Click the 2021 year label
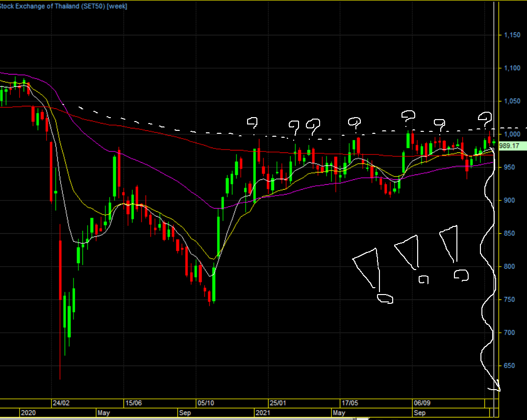 point(263,413)
